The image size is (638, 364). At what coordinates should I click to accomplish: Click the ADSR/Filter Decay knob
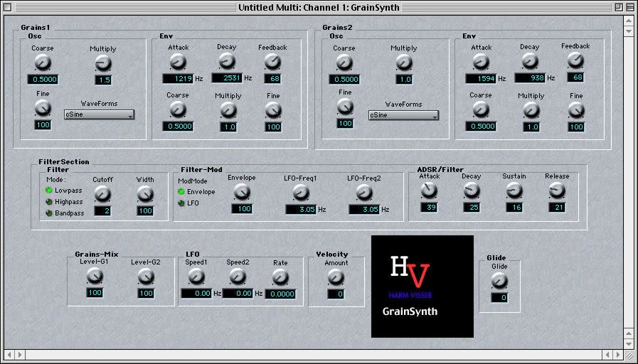(472, 191)
